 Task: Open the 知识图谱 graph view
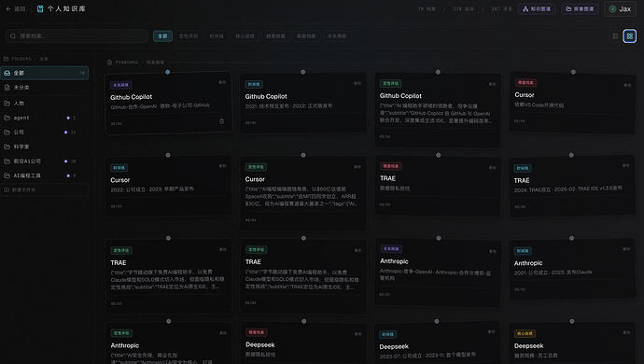pos(537,8)
